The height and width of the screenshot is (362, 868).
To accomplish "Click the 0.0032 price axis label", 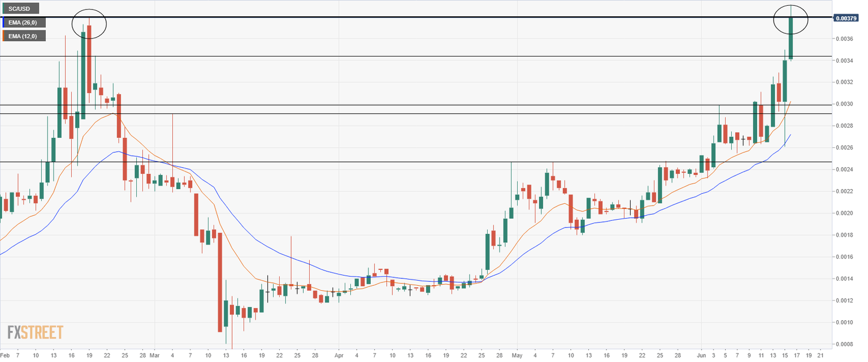I will (845, 82).
